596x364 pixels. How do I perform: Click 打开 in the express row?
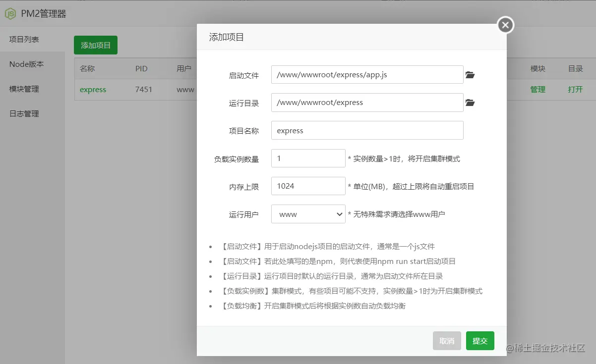[575, 90]
